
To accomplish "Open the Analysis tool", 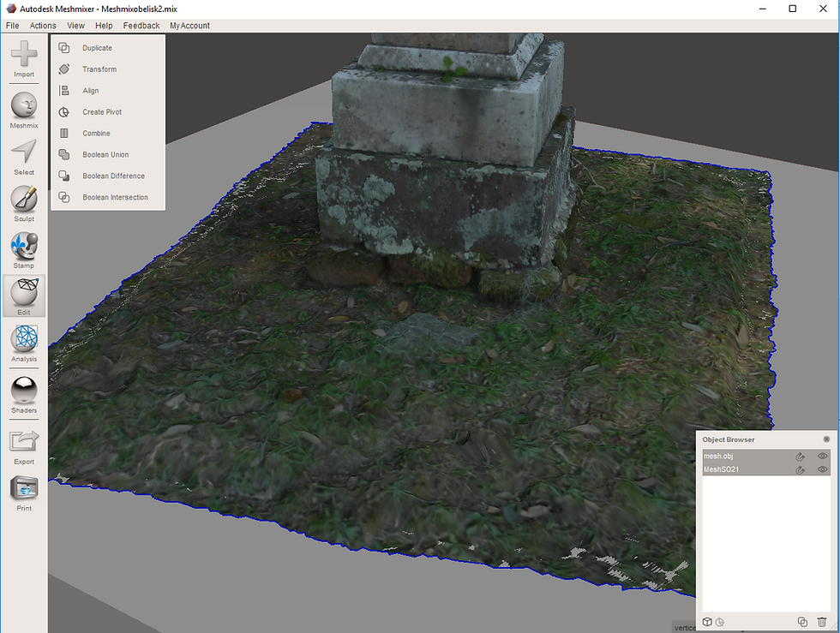I will coord(24,343).
